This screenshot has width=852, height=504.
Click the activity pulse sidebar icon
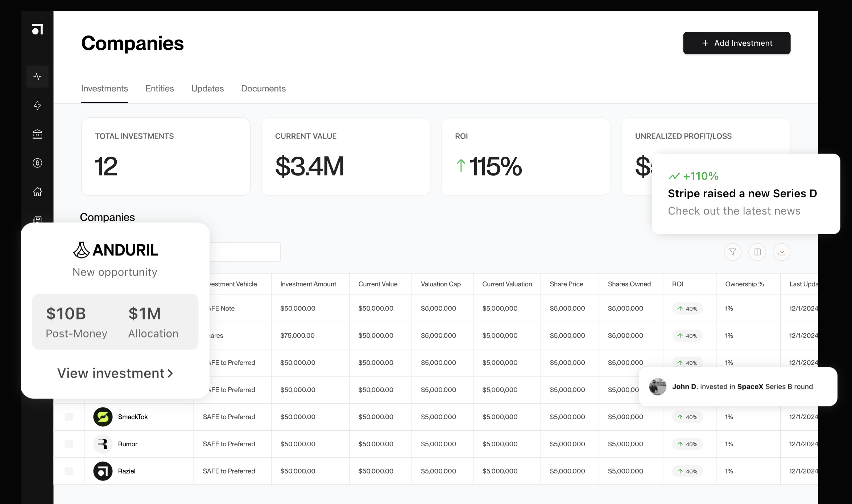[x=37, y=77]
